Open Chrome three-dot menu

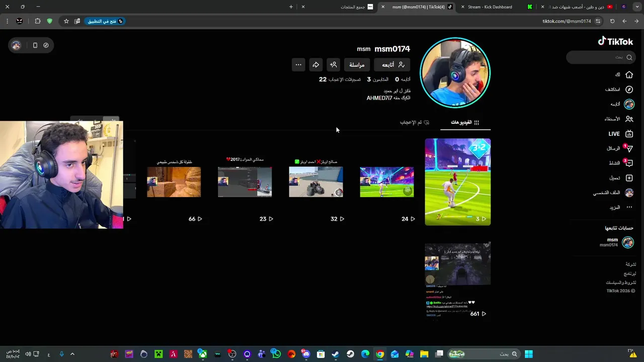7,21
